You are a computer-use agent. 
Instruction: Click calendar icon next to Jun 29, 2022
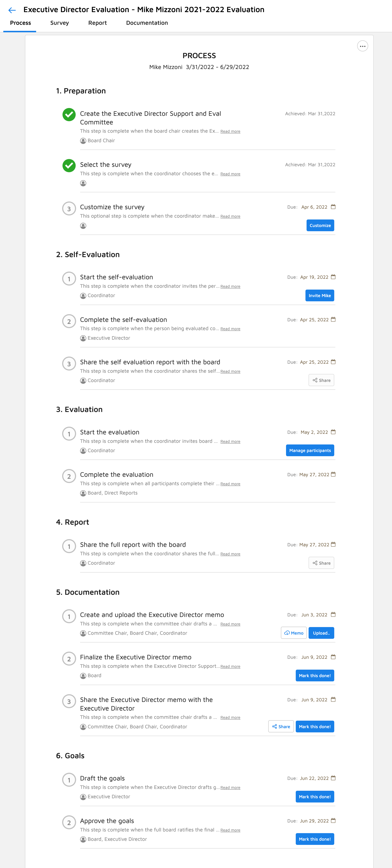[333, 820]
